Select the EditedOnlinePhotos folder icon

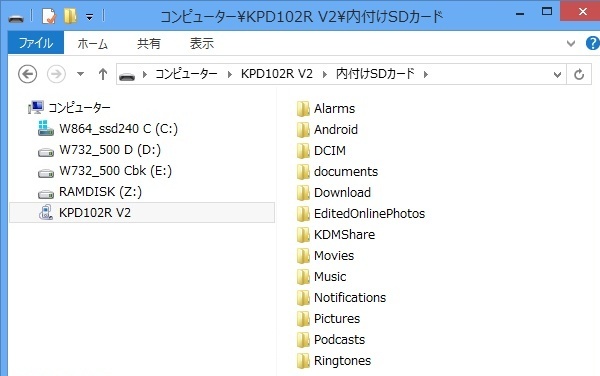coord(303,214)
